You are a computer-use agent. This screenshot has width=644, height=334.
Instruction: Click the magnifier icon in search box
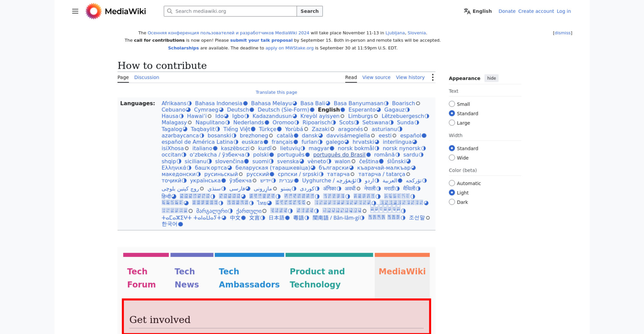tap(169, 11)
